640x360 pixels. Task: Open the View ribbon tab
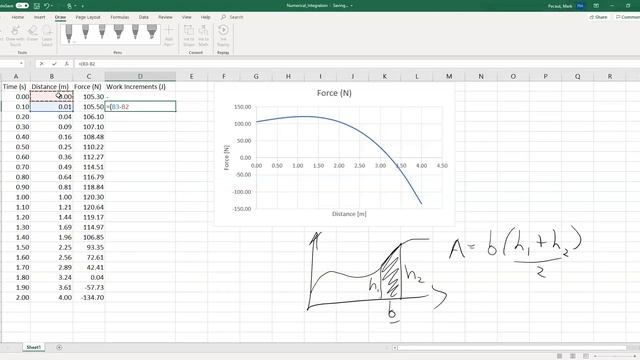pos(187,17)
